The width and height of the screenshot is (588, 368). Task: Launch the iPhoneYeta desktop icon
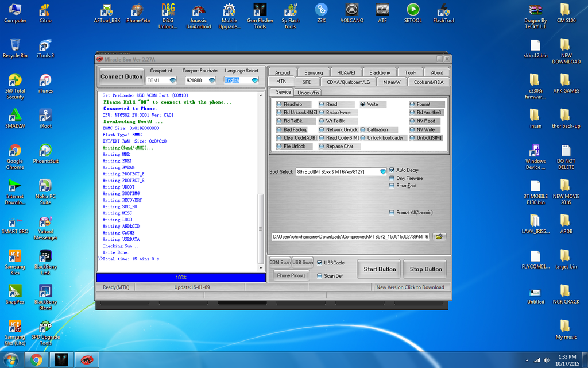tap(137, 14)
